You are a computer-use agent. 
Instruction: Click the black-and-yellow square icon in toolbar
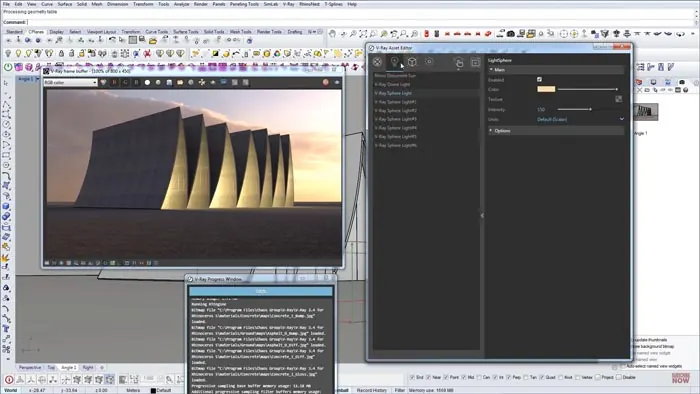tap(215, 54)
